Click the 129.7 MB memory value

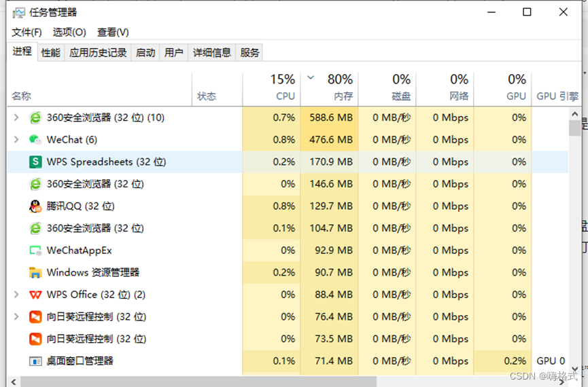(x=331, y=206)
